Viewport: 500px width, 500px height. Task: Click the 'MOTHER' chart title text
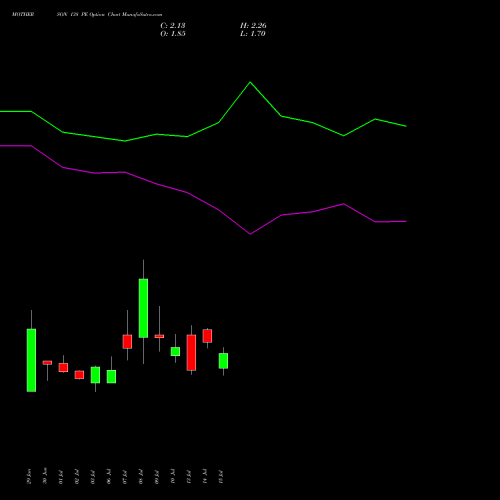pos(23,15)
